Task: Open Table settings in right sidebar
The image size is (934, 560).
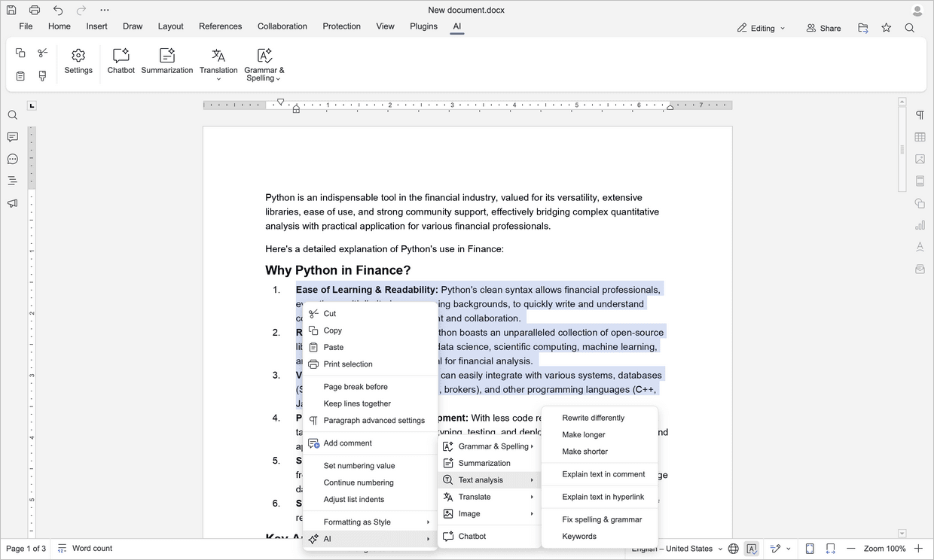Action: tap(920, 137)
